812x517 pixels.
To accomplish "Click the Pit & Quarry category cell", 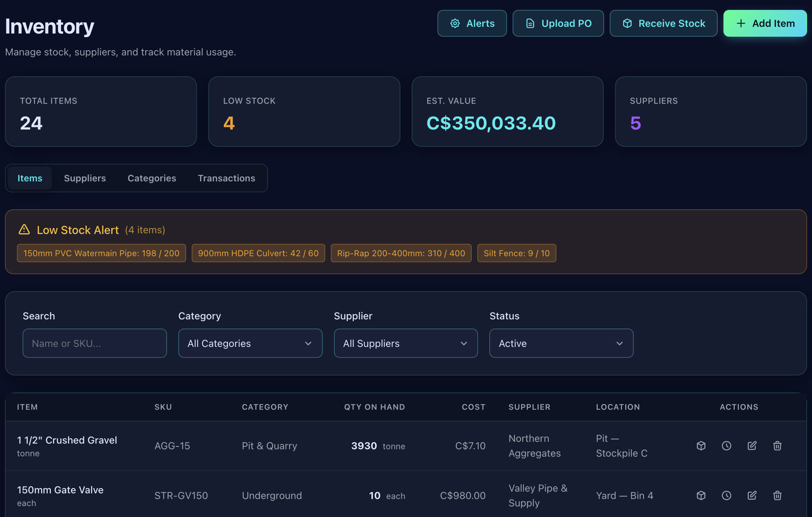I will (269, 446).
